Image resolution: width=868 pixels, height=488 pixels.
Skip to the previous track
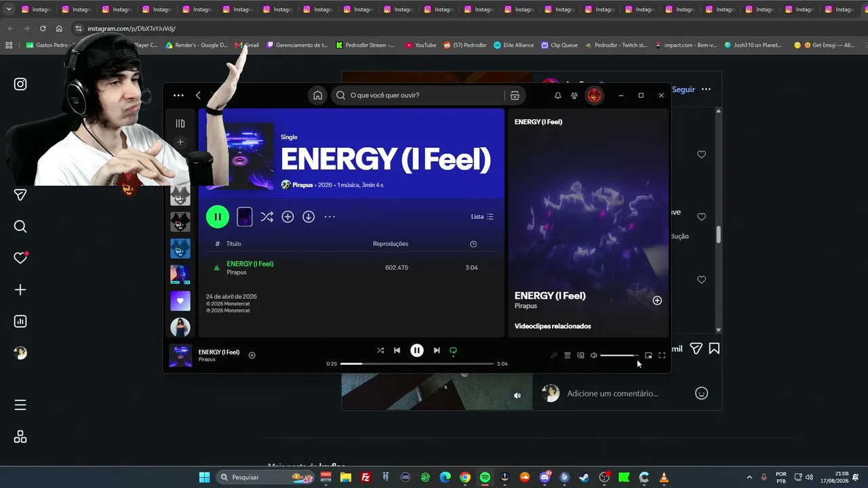pyautogui.click(x=397, y=350)
